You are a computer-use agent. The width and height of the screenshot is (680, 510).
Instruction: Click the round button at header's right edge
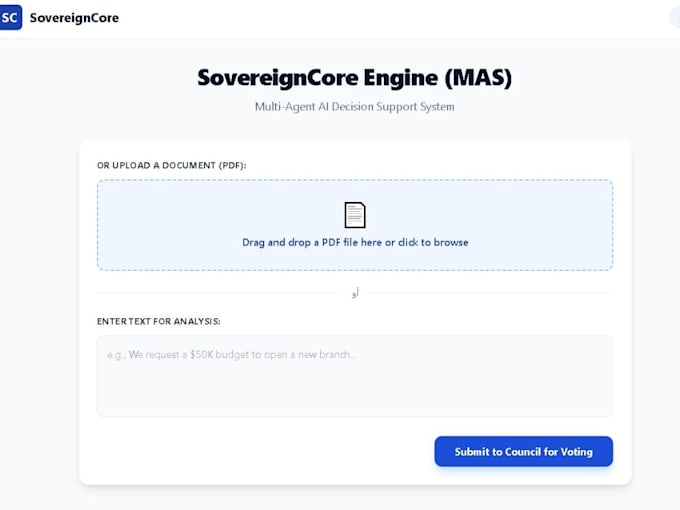[675, 18]
